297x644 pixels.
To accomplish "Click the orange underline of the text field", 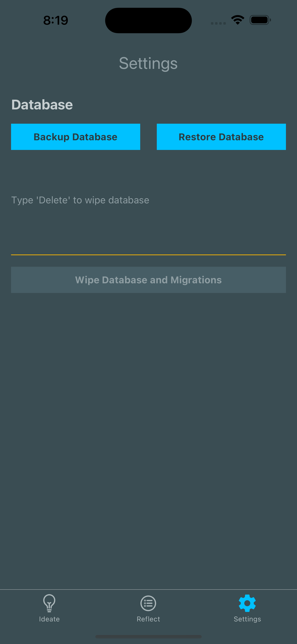I will click(x=148, y=255).
